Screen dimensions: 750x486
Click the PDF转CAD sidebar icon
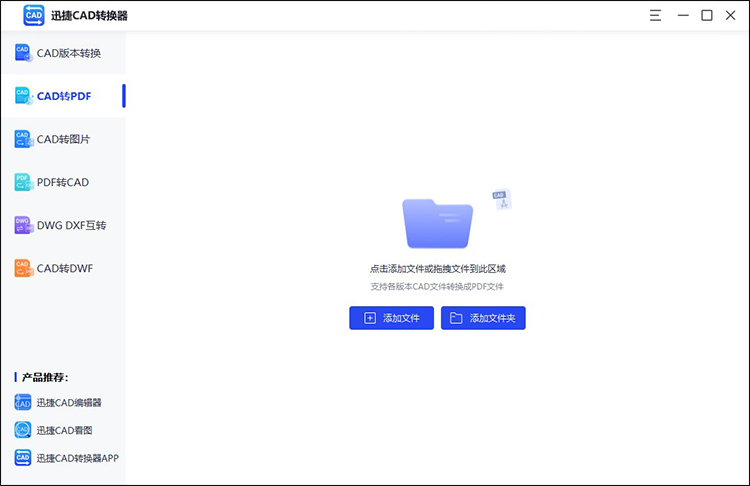click(x=23, y=182)
